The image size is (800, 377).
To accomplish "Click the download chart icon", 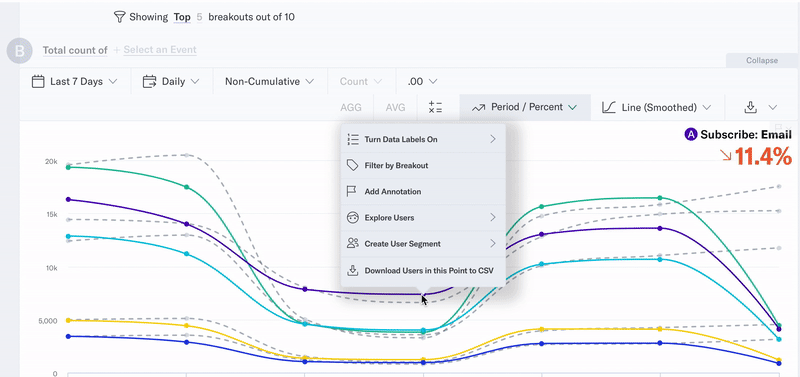I will point(750,107).
